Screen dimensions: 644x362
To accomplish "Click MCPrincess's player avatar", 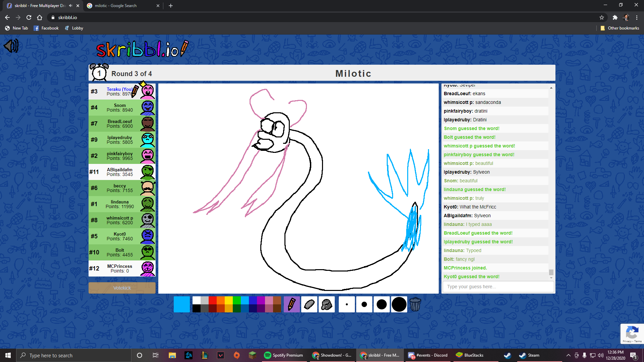I will tap(148, 268).
